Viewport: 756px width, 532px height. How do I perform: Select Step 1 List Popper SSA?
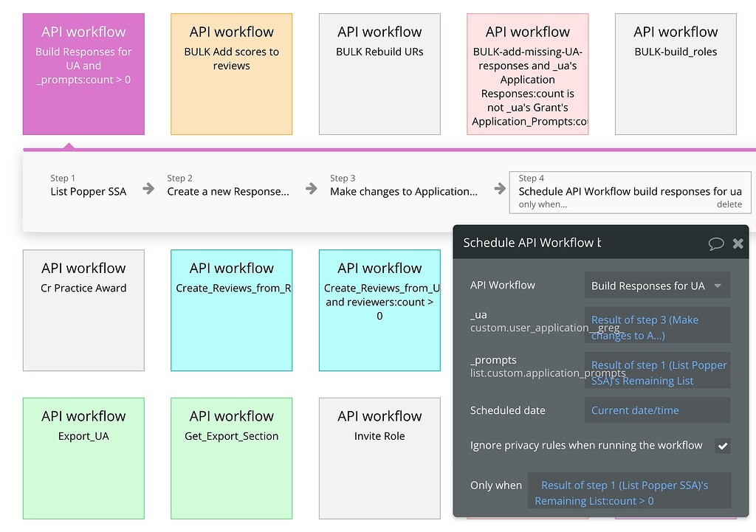(88, 191)
